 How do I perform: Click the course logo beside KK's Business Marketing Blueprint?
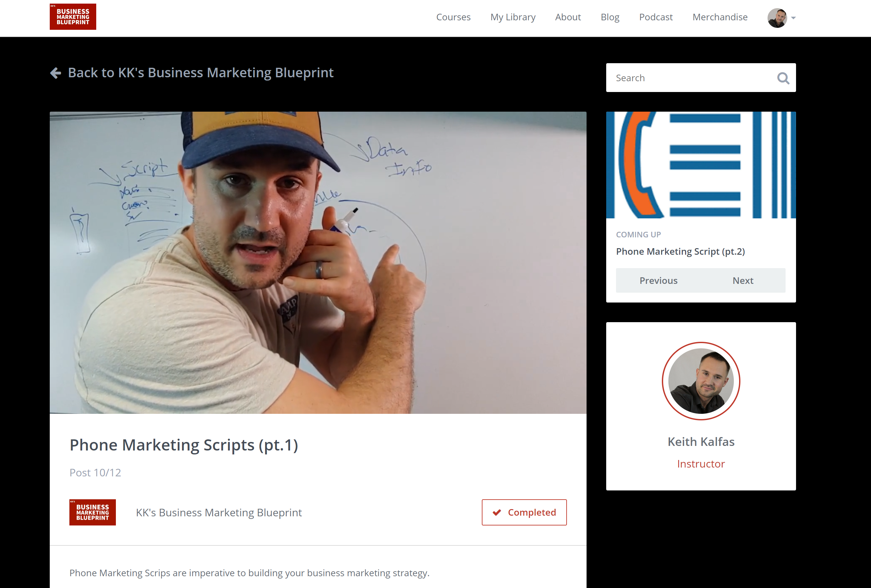pyautogui.click(x=93, y=512)
